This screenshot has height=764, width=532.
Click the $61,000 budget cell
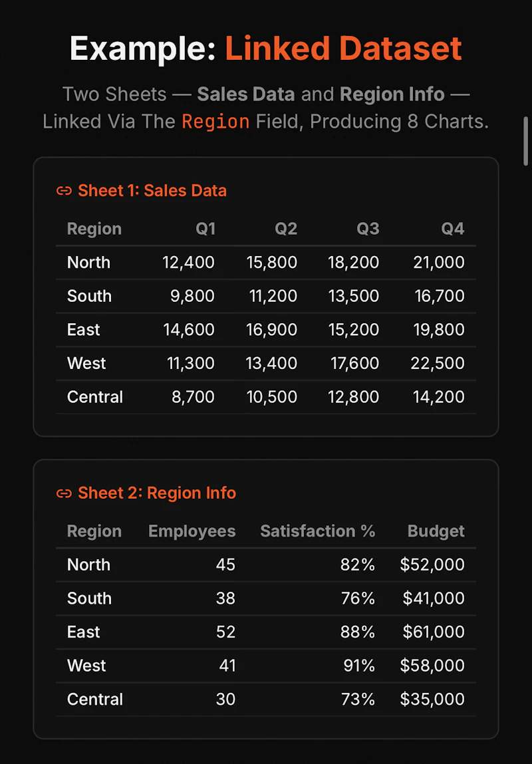432,632
